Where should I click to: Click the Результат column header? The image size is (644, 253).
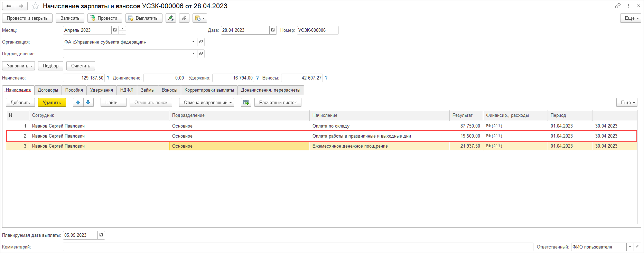click(x=466, y=115)
